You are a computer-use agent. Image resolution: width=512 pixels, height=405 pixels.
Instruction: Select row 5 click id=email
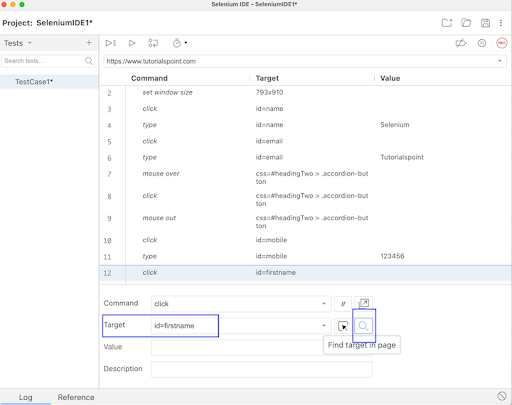pyautogui.click(x=305, y=141)
